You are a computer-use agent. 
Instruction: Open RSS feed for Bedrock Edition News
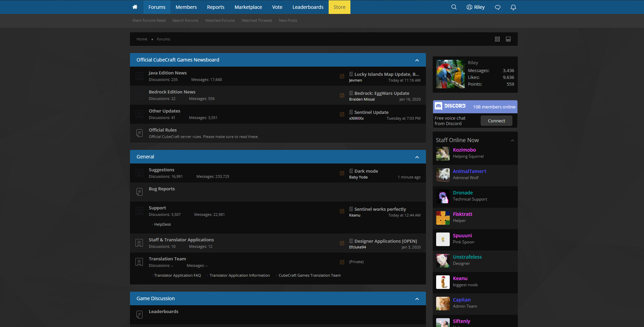click(x=342, y=95)
